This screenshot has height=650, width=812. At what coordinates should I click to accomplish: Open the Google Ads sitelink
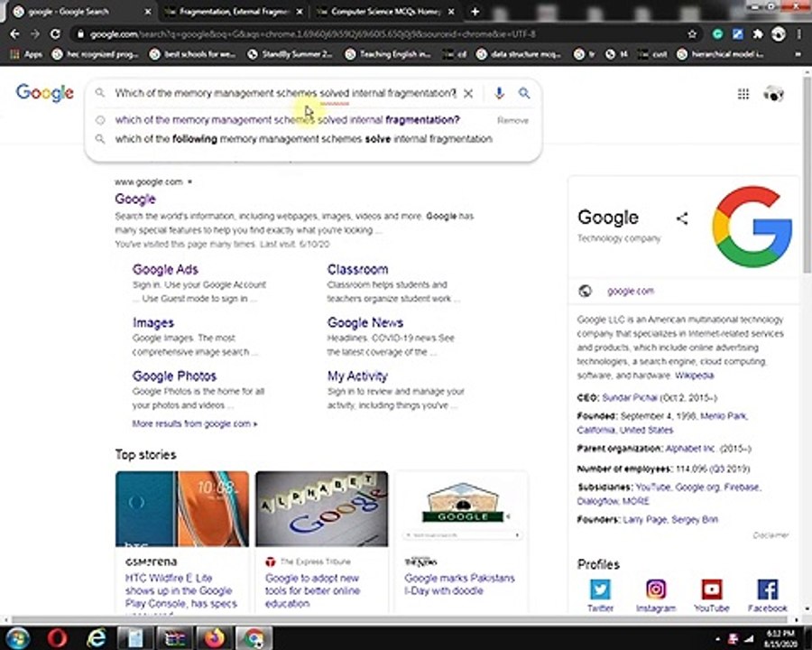(165, 270)
